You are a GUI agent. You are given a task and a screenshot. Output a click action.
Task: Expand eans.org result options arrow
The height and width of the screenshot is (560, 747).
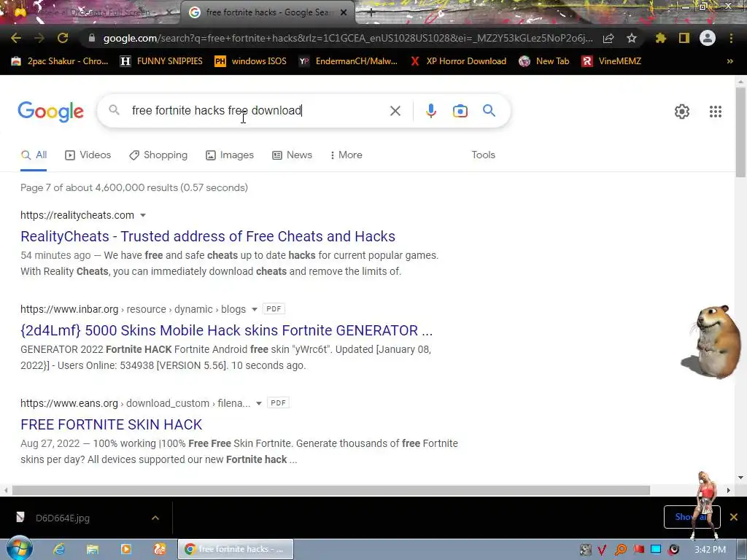point(259,403)
